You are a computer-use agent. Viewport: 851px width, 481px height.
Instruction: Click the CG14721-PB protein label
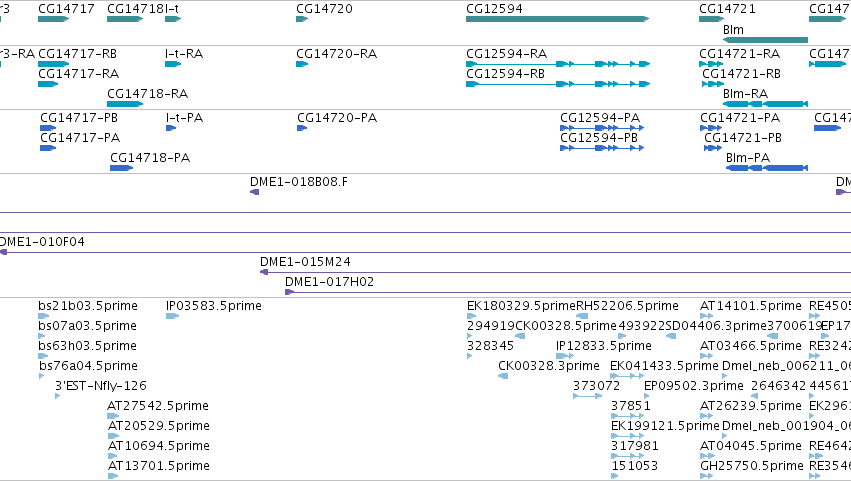tap(743, 138)
